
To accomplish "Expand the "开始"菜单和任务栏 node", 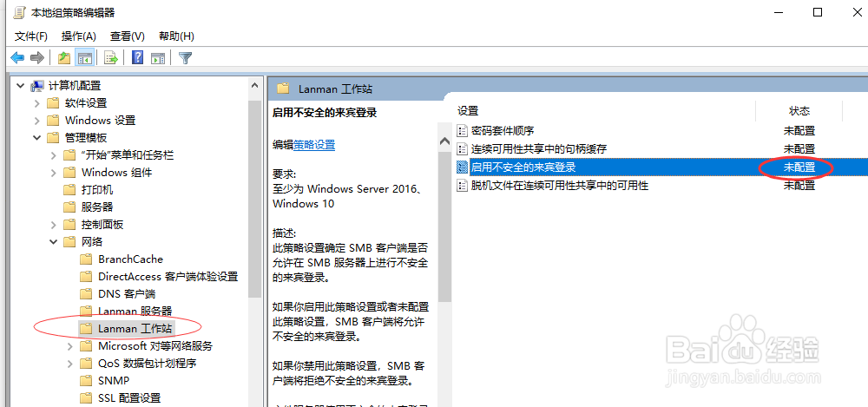I will pyautogui.click(x=53, y=155).
